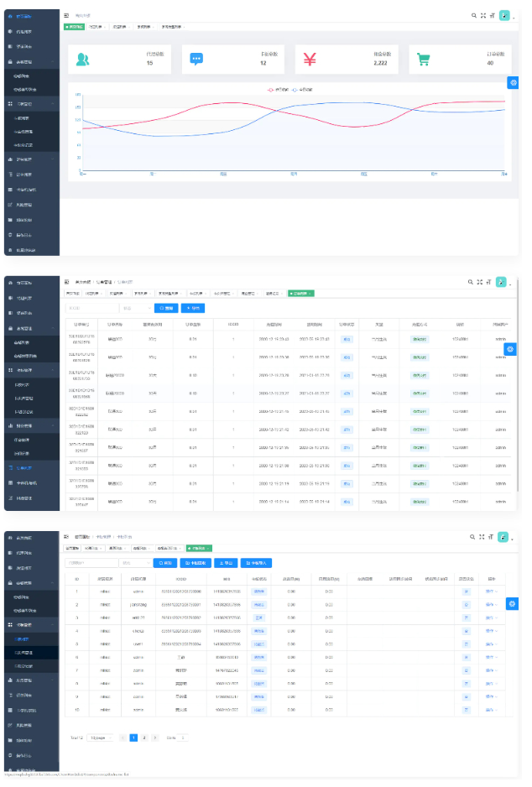Click the next page arrow in pagination
The width and height of the screenshot is (532, 787).
[154, 737]
